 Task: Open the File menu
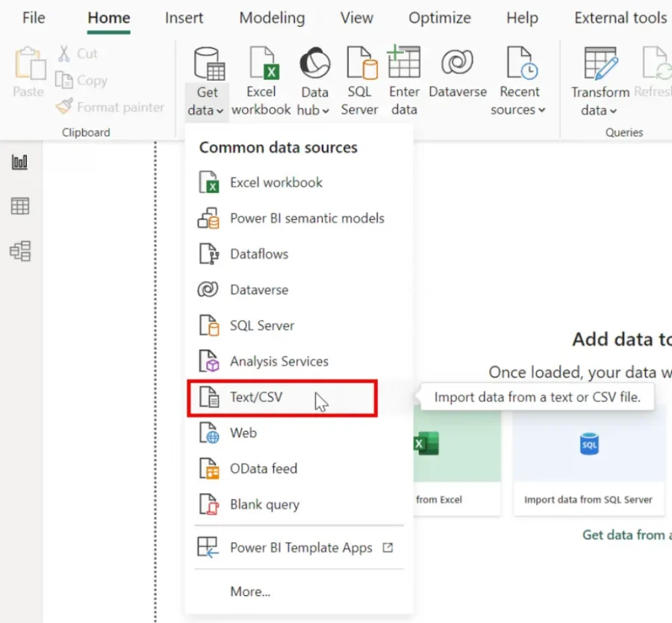[x=34, y=18]
